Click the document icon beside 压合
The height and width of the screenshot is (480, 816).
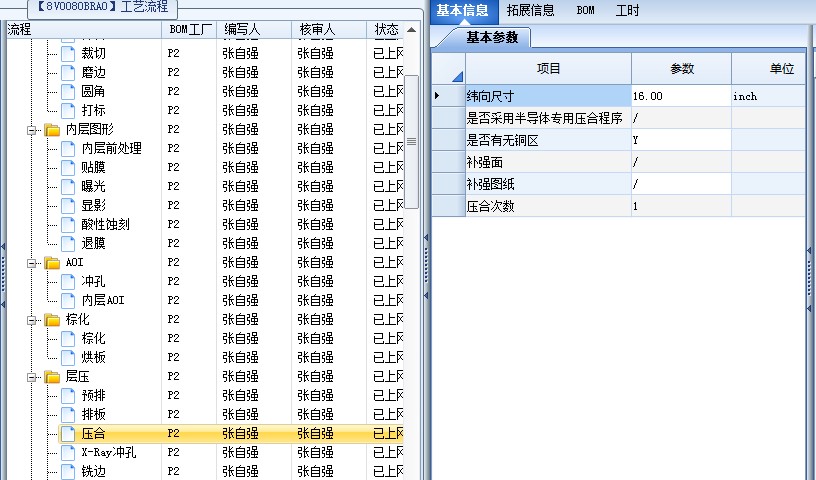tap(68, 434)
